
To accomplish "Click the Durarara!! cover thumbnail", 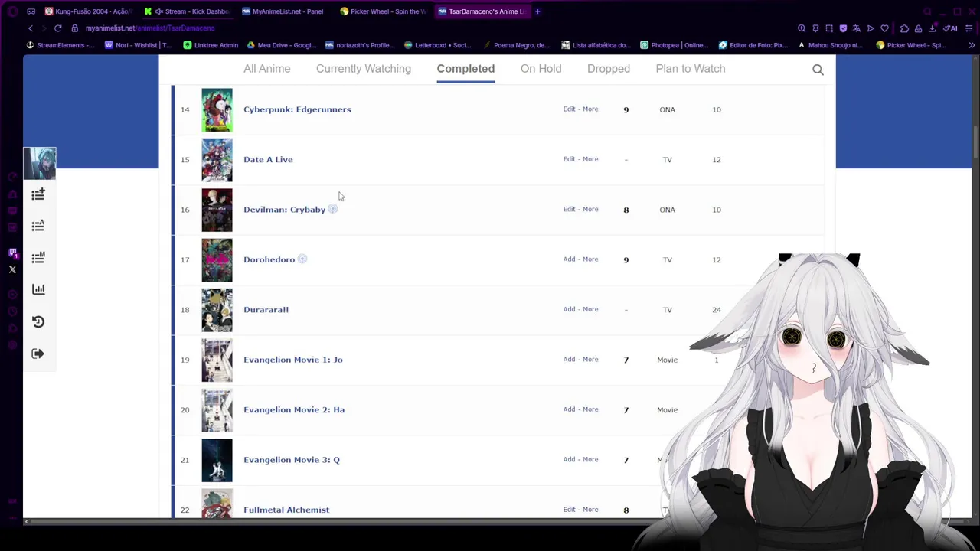I will [217, 310].
